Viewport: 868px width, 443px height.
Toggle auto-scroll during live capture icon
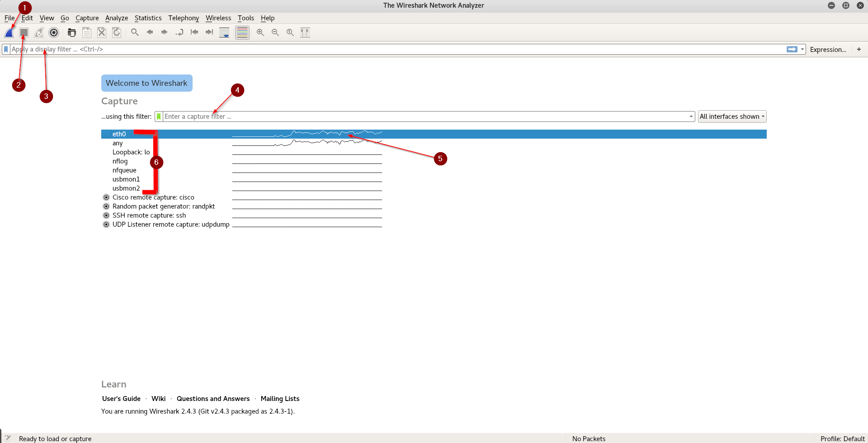(x=224, y=33)
